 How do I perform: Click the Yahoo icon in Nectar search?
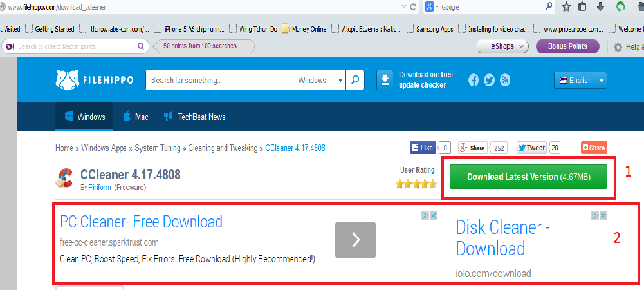tap(11, 46)
